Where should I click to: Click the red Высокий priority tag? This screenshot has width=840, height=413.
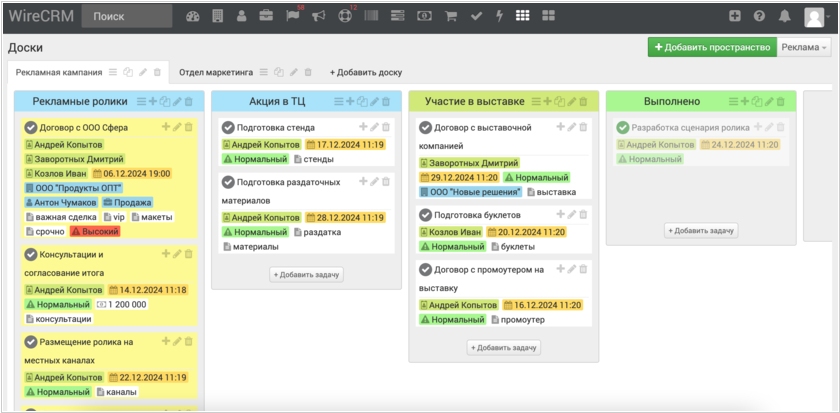click(x=95, y=231)
